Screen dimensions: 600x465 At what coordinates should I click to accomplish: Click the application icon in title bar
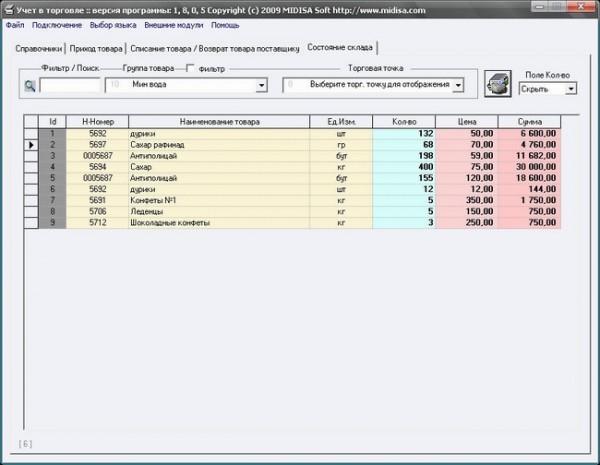point(8,9)
